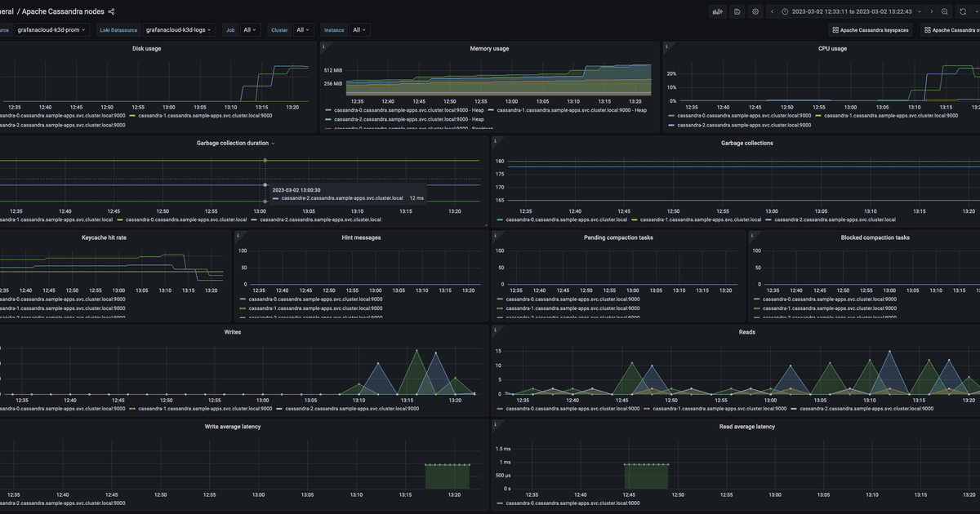Open the Disk usage panel title menu

147,48
